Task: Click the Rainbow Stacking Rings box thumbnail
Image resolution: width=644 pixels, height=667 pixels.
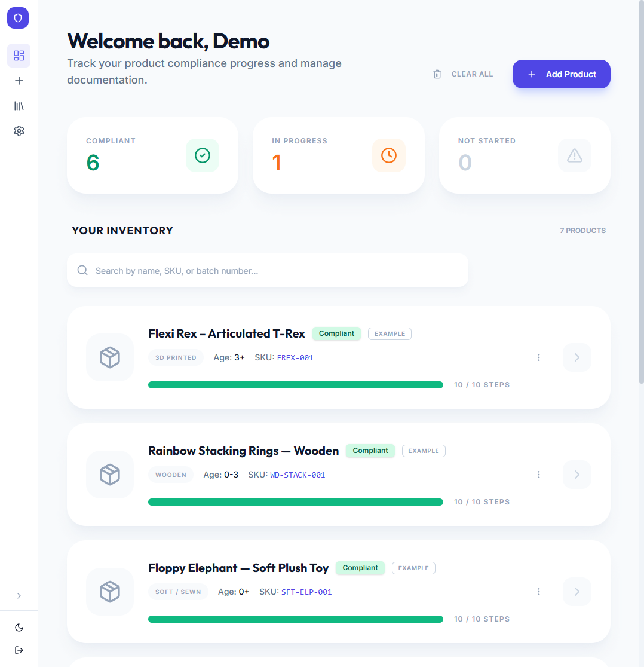Action: tap(110, 475)
